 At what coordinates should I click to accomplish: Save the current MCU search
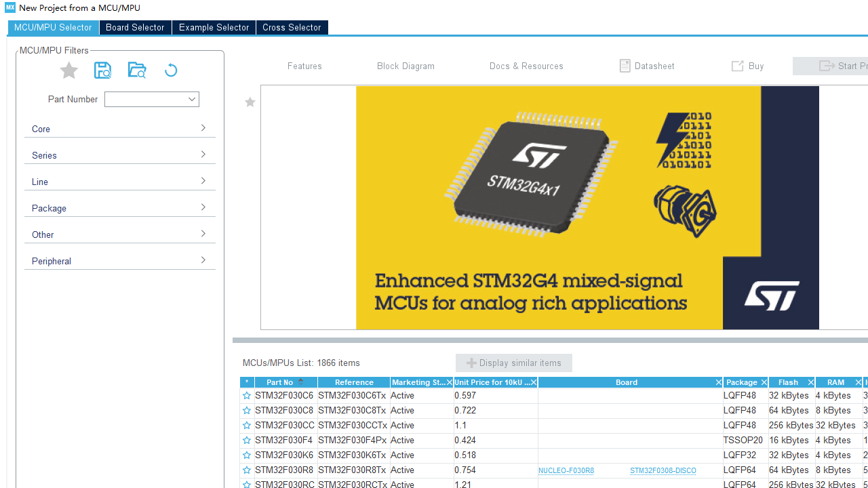102,70
